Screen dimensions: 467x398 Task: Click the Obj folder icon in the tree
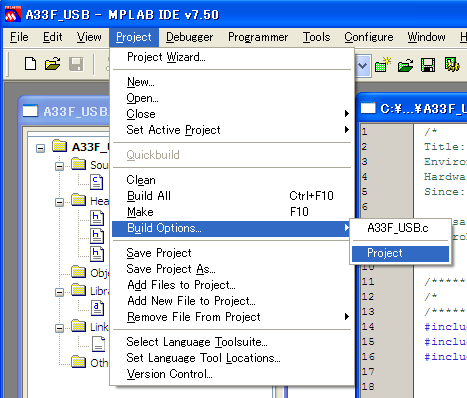79,272
